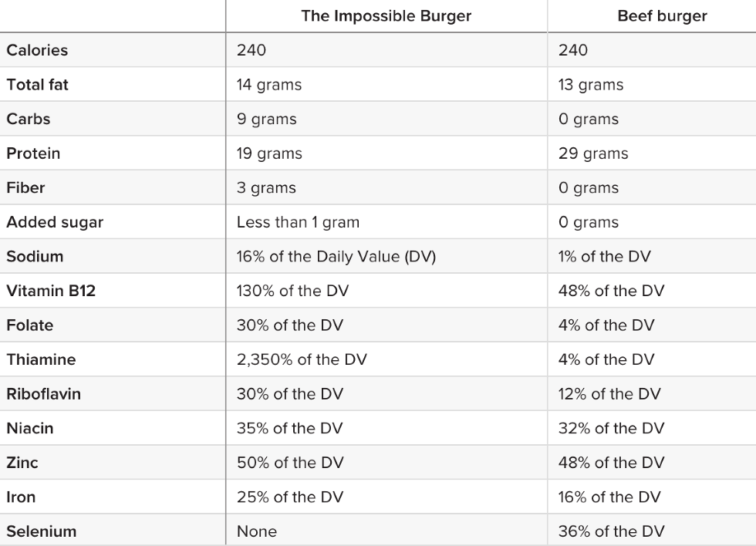Select the Folate row label

point(30,325)
